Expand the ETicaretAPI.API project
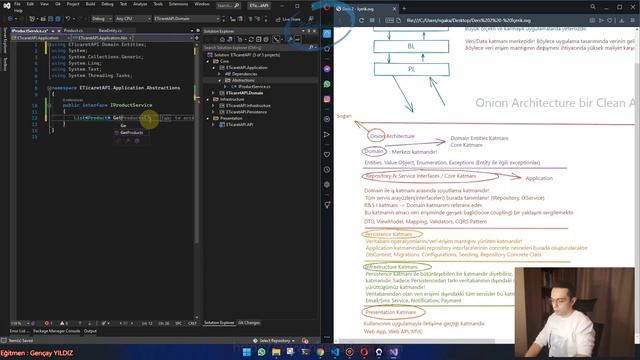The image size is (640, 360). [x=214, y=124]
